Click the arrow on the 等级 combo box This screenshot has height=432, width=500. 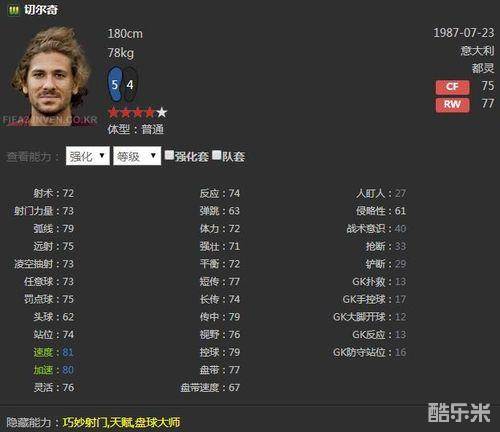(x=153, y=156)
